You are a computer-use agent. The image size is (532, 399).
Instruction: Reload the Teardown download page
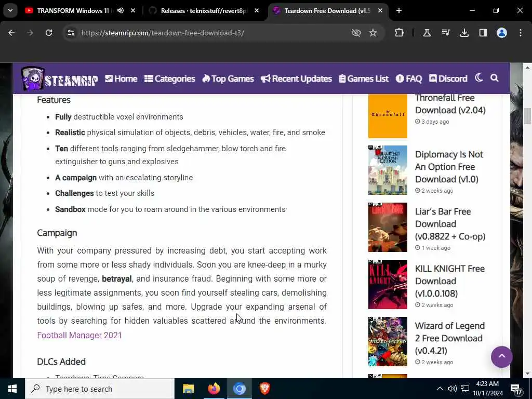coord(49,33)
